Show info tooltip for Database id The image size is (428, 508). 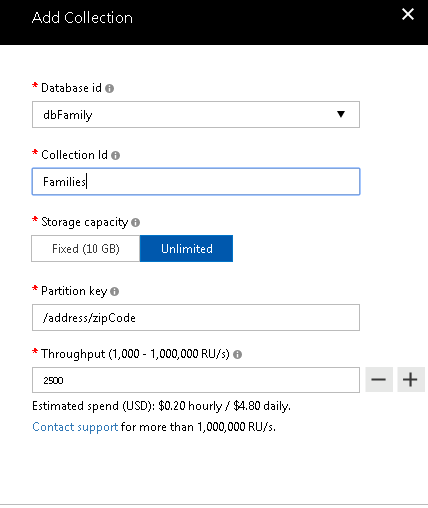coord(109,88)
